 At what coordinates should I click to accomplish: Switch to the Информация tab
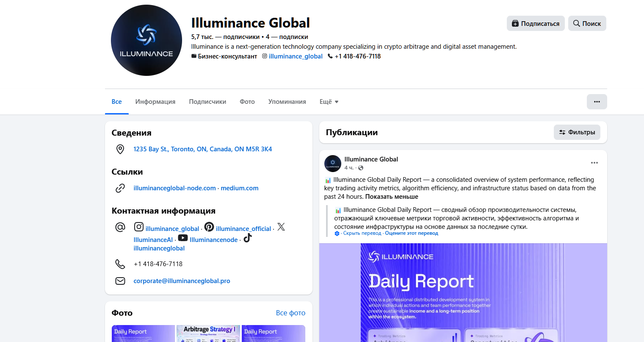[155, 102]
